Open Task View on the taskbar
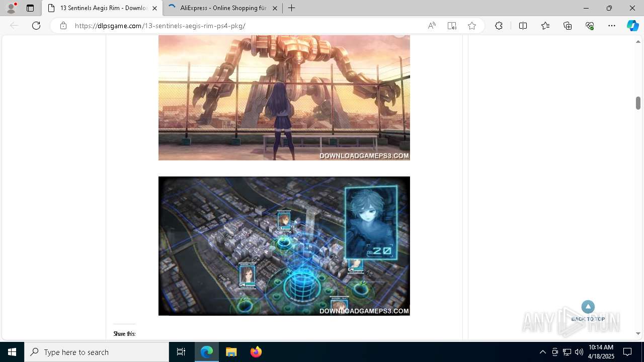 point(181,352)
